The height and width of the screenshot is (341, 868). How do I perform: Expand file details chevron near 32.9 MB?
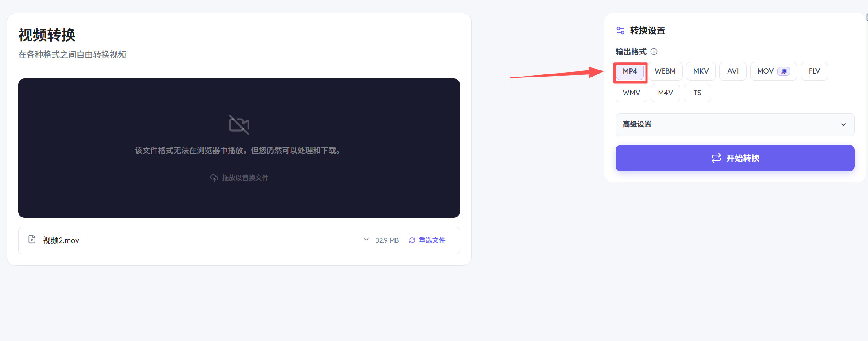(366, 239)
